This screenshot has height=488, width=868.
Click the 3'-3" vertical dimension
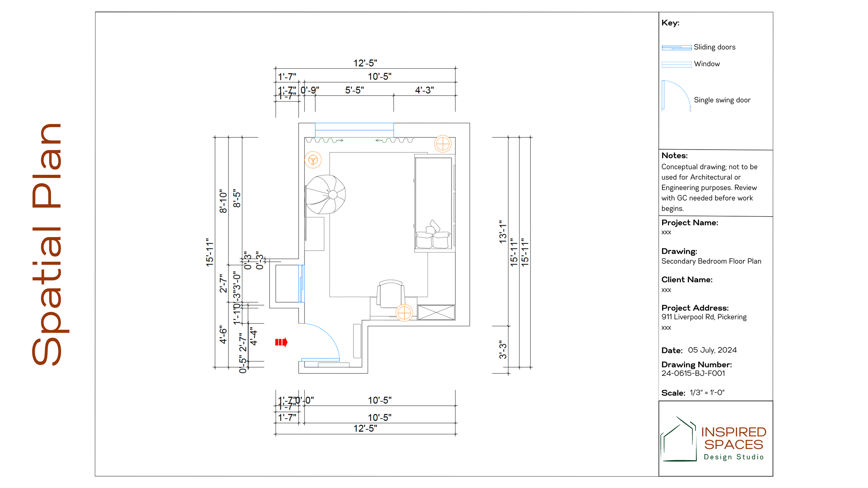(x=503, y=350)
